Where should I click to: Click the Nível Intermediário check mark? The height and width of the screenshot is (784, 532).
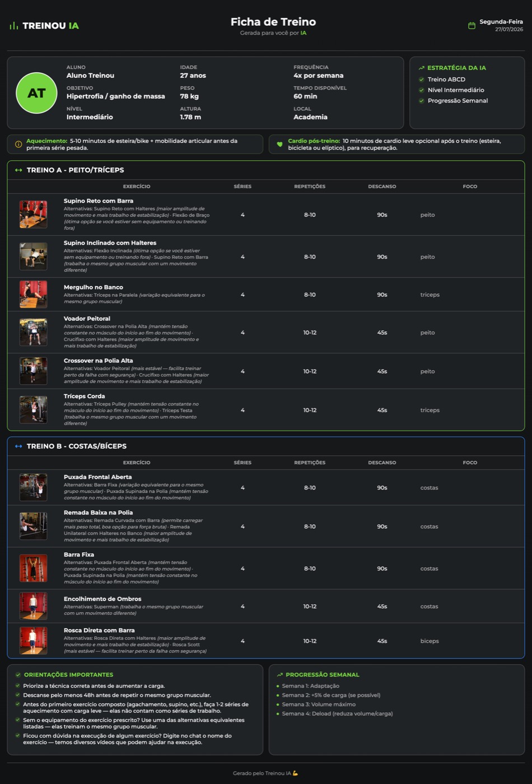point(422,90)
